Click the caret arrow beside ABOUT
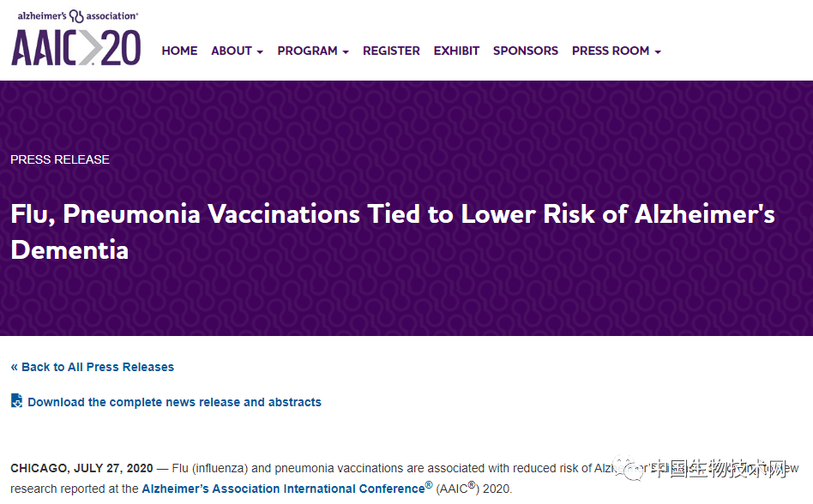 click(x=260, y=52)
